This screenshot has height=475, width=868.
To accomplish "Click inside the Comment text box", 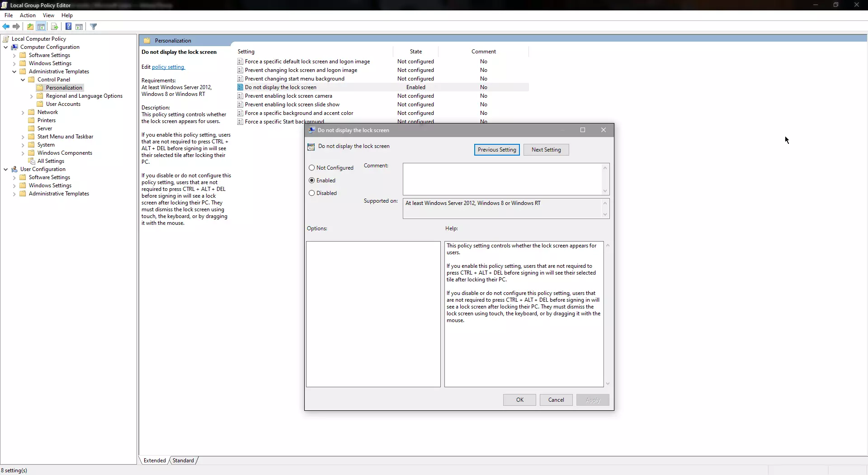I will pyautogui.click(x=502, y=179).
